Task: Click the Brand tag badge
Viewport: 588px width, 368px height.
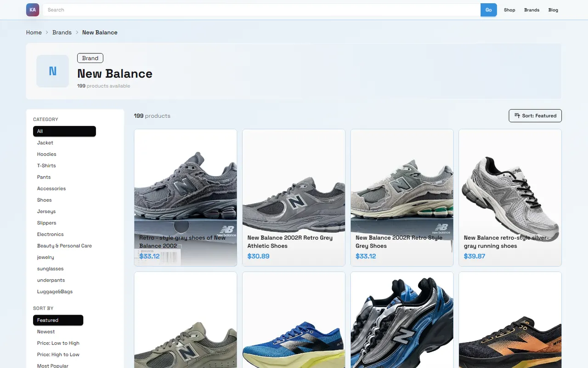Action: pos(90,58)
